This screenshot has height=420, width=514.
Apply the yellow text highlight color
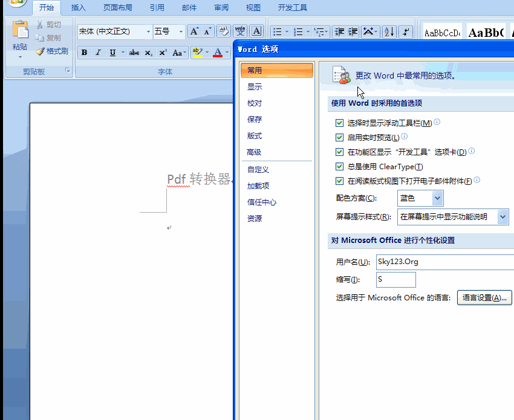(x=197, y=53)
